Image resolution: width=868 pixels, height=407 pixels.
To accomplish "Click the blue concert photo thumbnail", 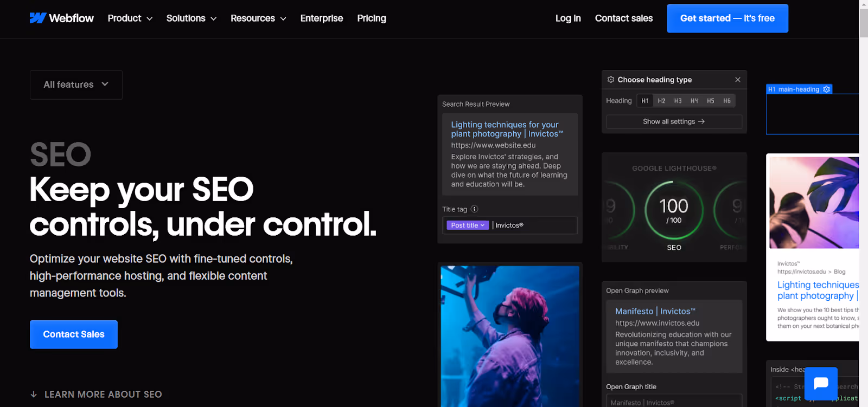I will click(x=510, y=336).
